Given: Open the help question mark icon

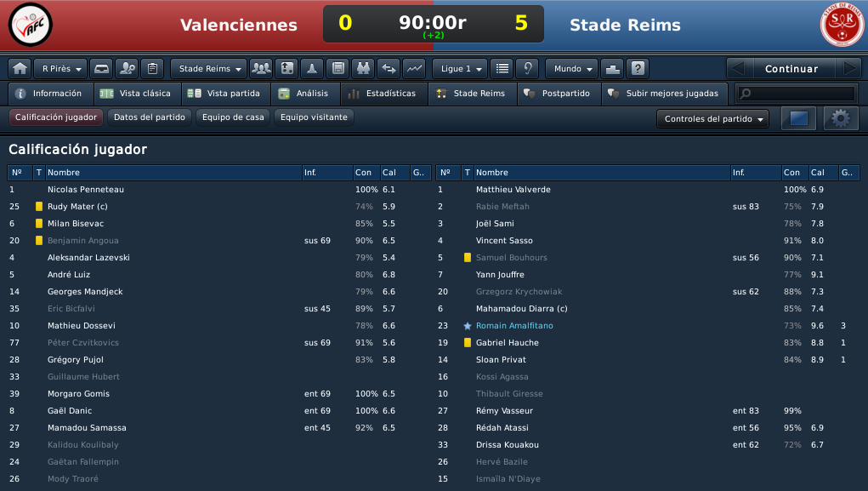Looking at the screenshot, I should 638,69.
